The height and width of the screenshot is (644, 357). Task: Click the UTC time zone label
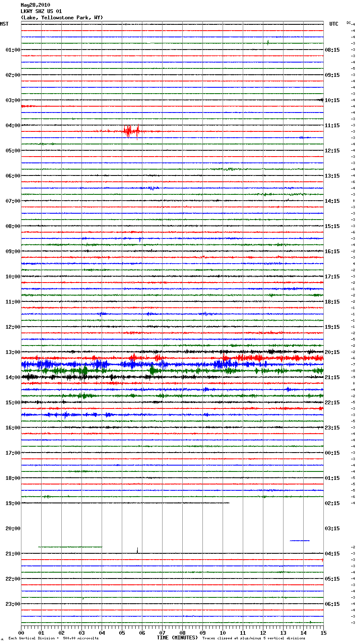point(334,24)
